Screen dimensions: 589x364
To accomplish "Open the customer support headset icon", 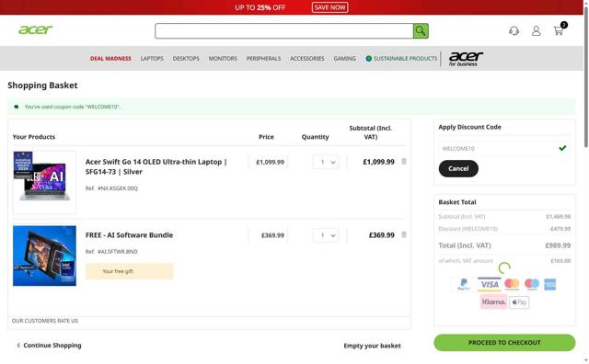I will (x=514, y=30).
